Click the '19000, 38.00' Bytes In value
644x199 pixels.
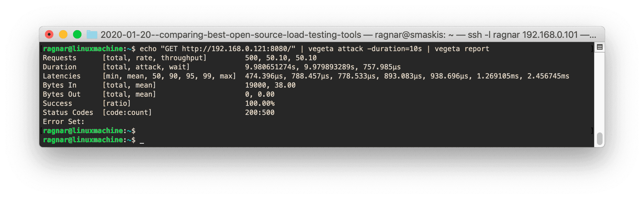click(270, 85)
